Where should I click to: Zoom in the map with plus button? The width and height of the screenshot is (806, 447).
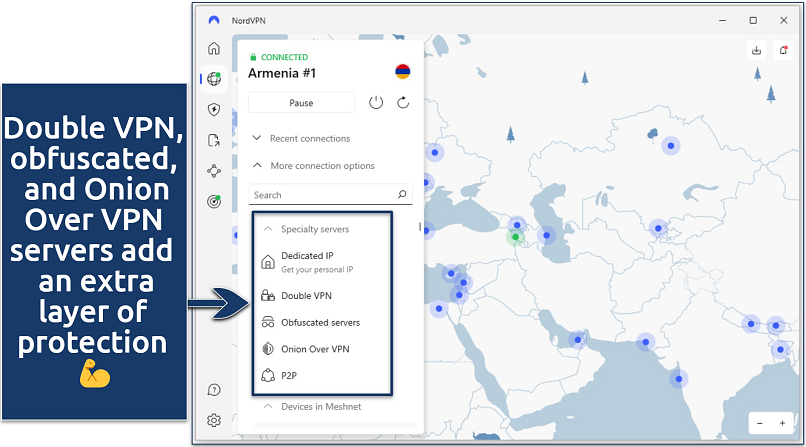coord(782,423)
